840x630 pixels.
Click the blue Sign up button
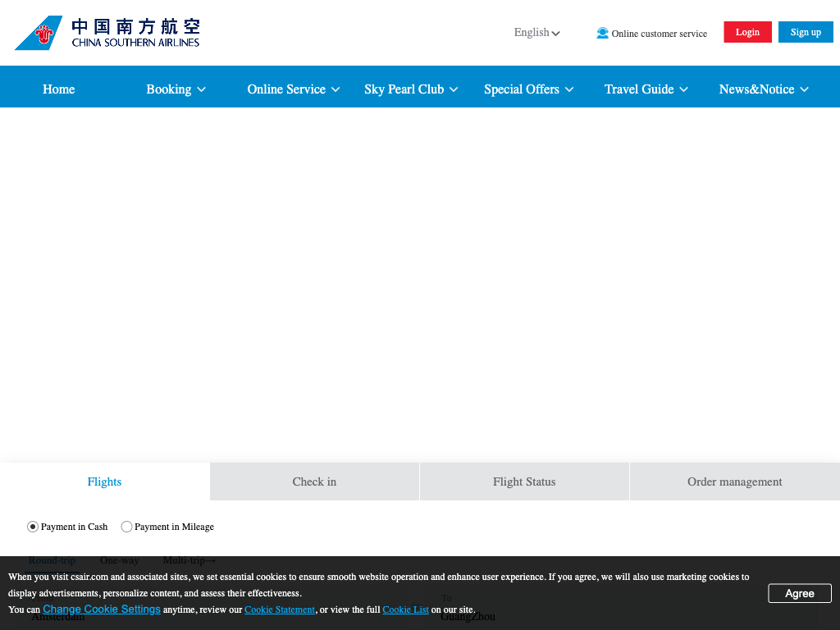[x=806, y=32]
